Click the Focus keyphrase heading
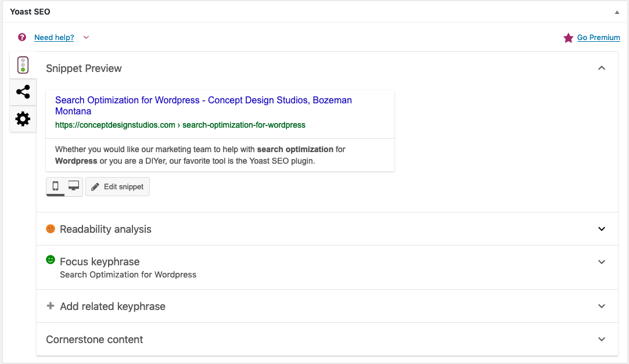The image size is (629, 364). (x=100, y=262)
